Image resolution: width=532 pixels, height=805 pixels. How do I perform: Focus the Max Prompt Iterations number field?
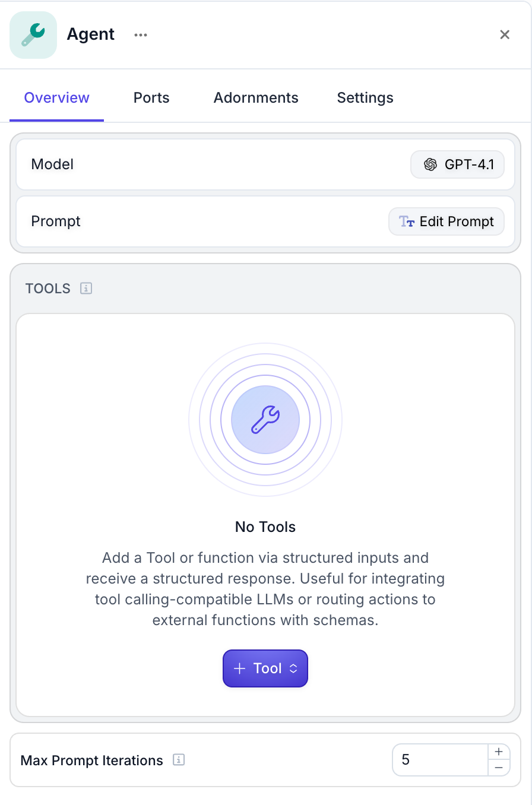pyautogui.click(x=439, y=760)
